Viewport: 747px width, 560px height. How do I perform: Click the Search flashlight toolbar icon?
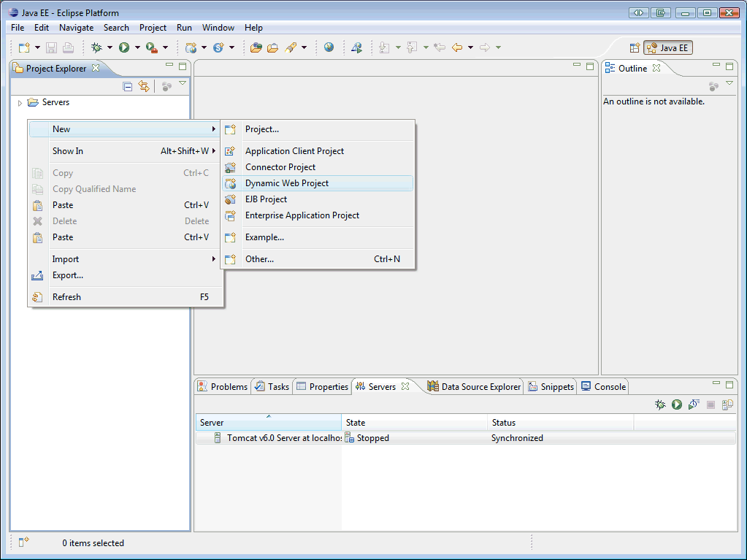290,47
